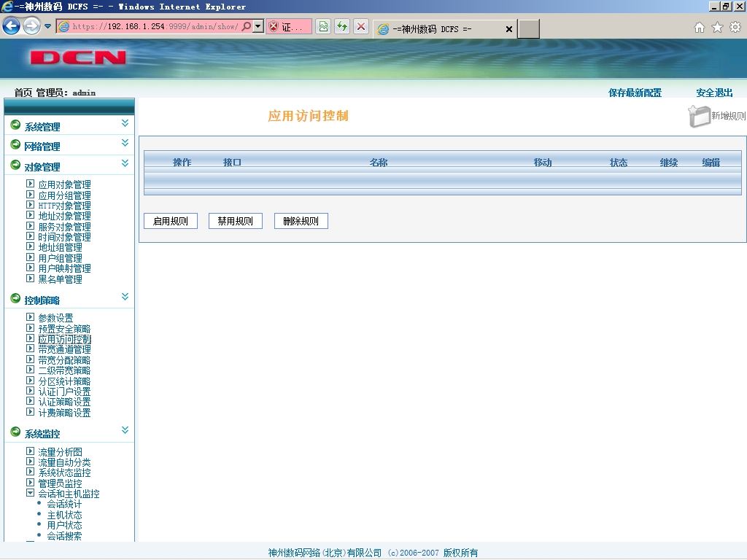
Task: Click the search magnifier in address bar
Action: (x=247, y=26)
